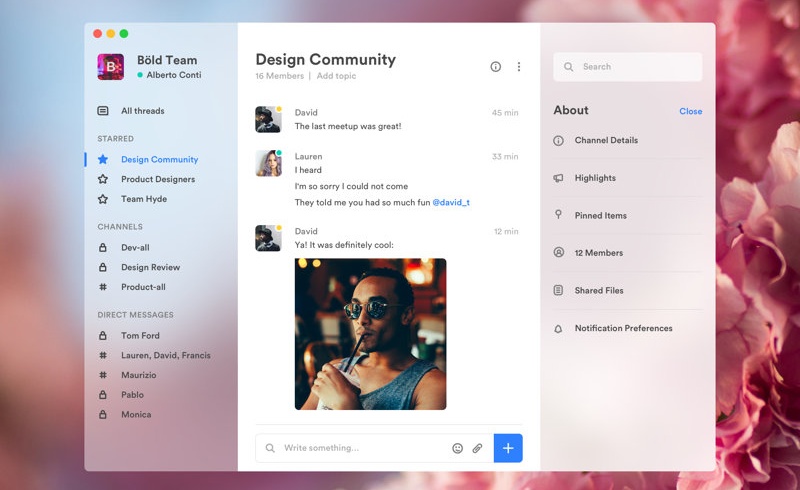Click Lauren's avatar in the chat
Image resolution: width=800 pixels, height=490 pixels.
point(268,163)
